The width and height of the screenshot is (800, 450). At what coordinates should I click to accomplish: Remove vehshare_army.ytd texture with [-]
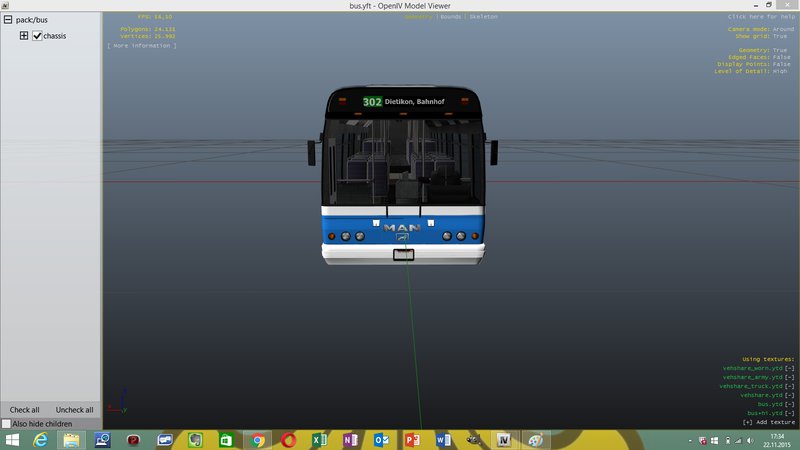[x=790, y=378]
